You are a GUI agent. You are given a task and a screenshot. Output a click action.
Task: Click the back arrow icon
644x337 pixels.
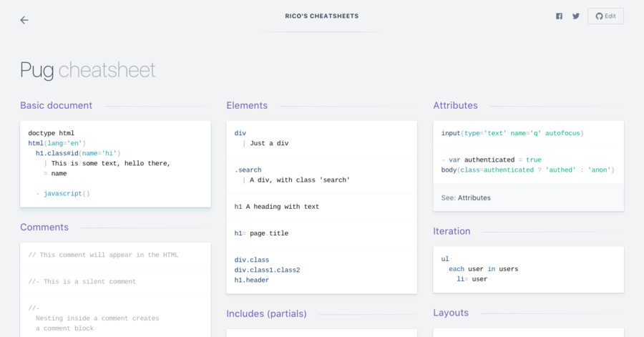(24, 20)
